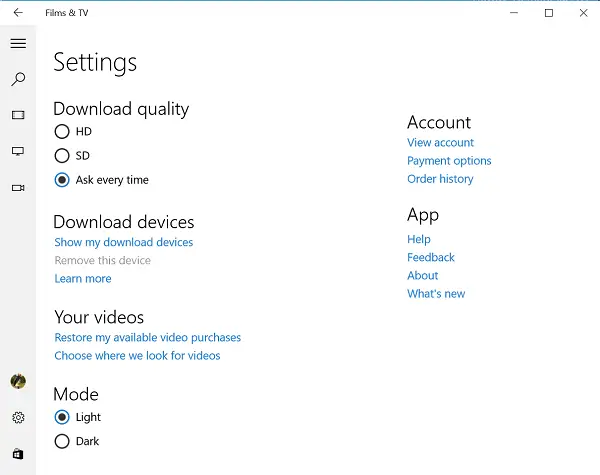Open the hamburger navigation menu
This screenshot has height=475, width=600.
(x=18, y=43)
